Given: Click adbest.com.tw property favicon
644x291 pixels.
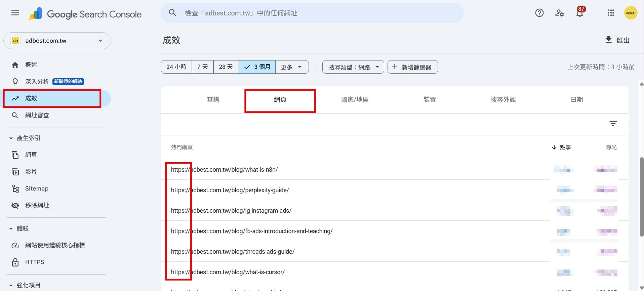Looking at the screenshot, I should 15,41.
